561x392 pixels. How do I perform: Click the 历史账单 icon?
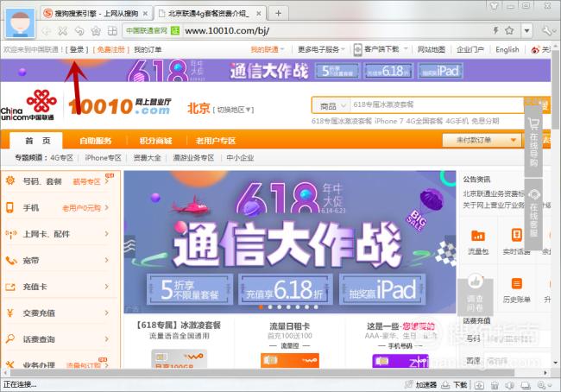tap(516, 283)
